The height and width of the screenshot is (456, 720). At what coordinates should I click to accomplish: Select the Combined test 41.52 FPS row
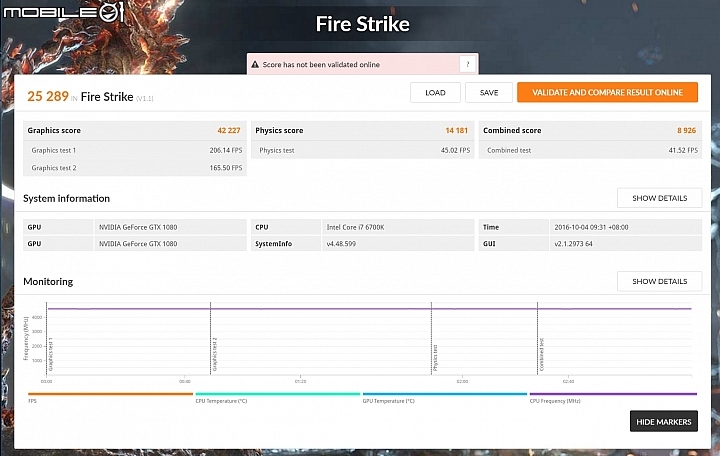(x=591, y=150)
